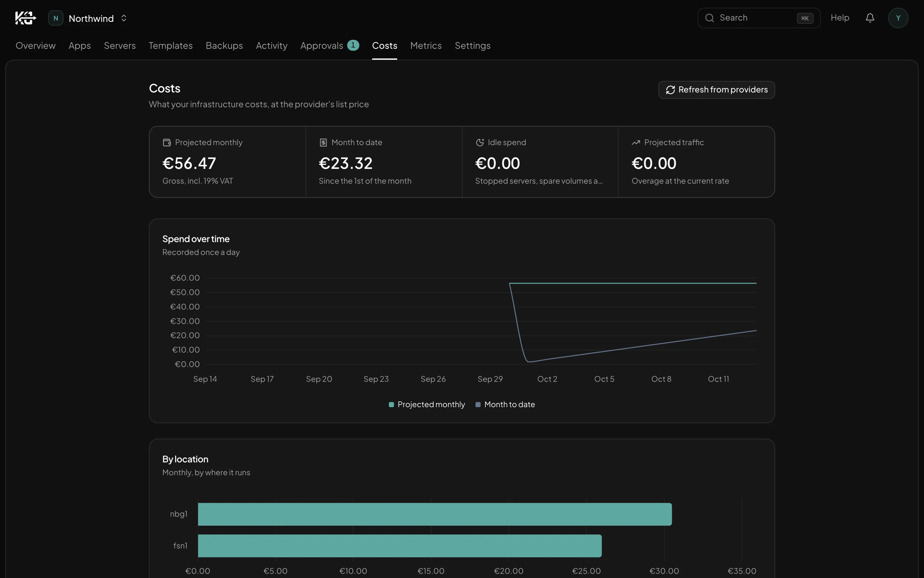The height and width of the screenshot is (578, 924).
Task: Click the fsn1 location bar
Action: click(x=400, y=546)
